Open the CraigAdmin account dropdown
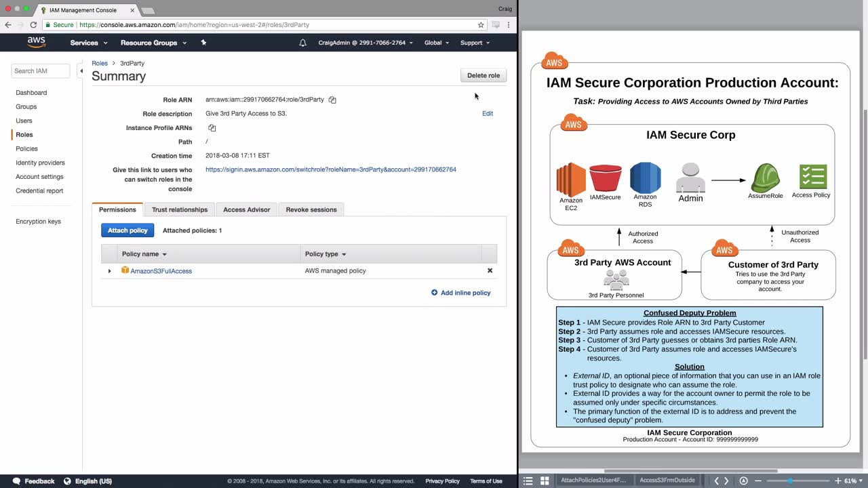 [365, 43]
